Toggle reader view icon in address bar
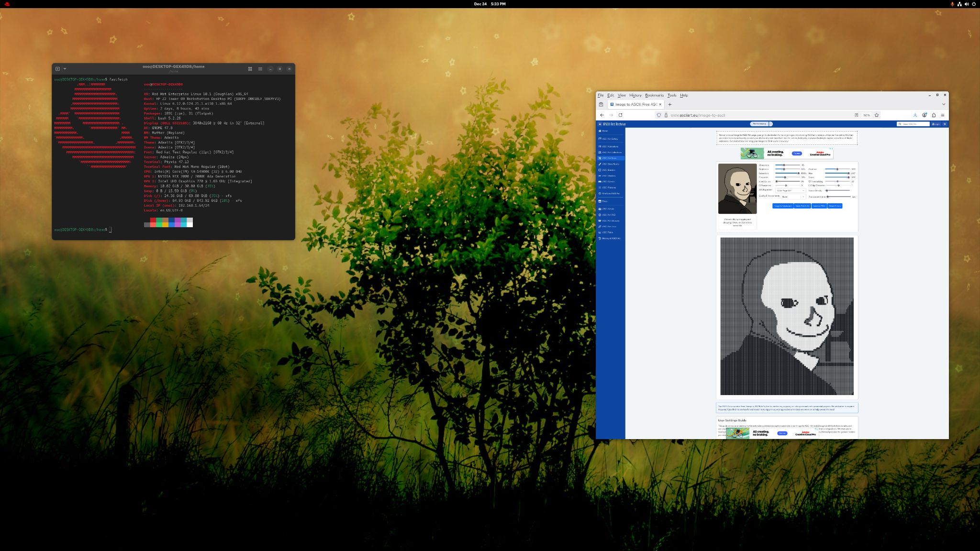The image size is (980, 551). (x=856, y=115)
